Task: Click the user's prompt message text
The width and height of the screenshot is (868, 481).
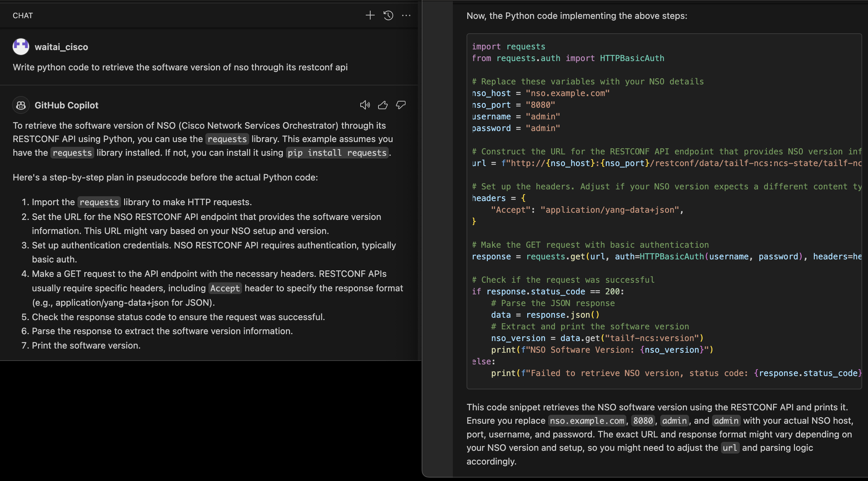Action: coord(180,67)
